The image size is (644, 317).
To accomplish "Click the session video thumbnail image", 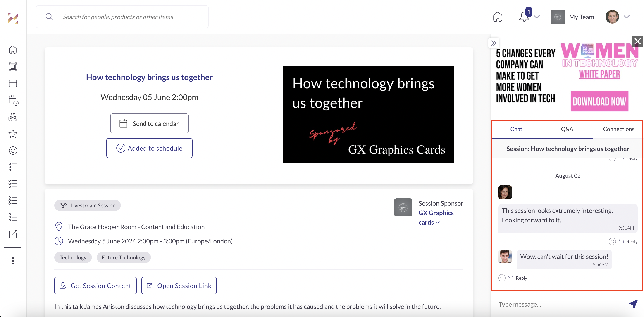I will click(x=368, y=115).
